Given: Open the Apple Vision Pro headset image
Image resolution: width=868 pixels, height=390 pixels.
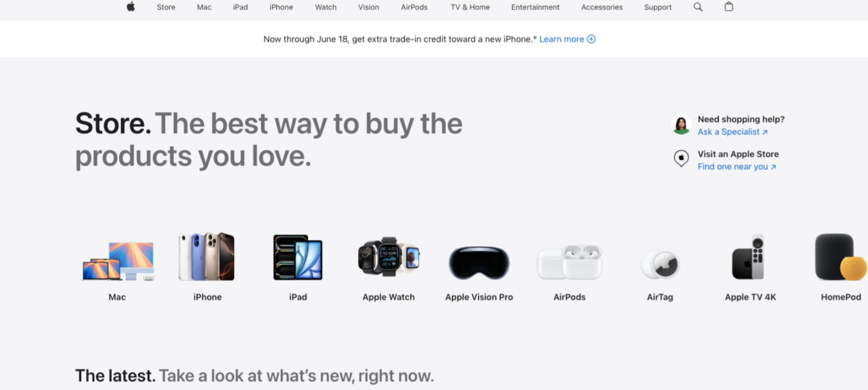Looking at the screenshot, I should tap(479, 262).
